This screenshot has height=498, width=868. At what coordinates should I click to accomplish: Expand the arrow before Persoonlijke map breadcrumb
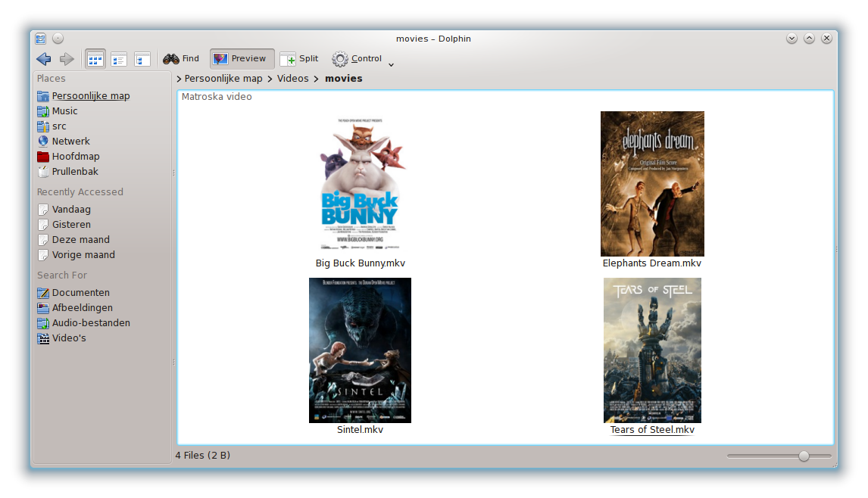[179, 79]
